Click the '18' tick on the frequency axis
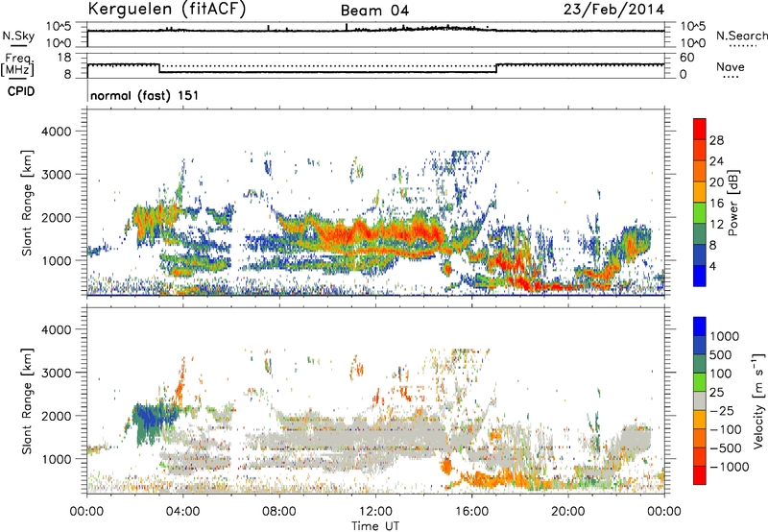The image size is (768, 532). (64, 58)
